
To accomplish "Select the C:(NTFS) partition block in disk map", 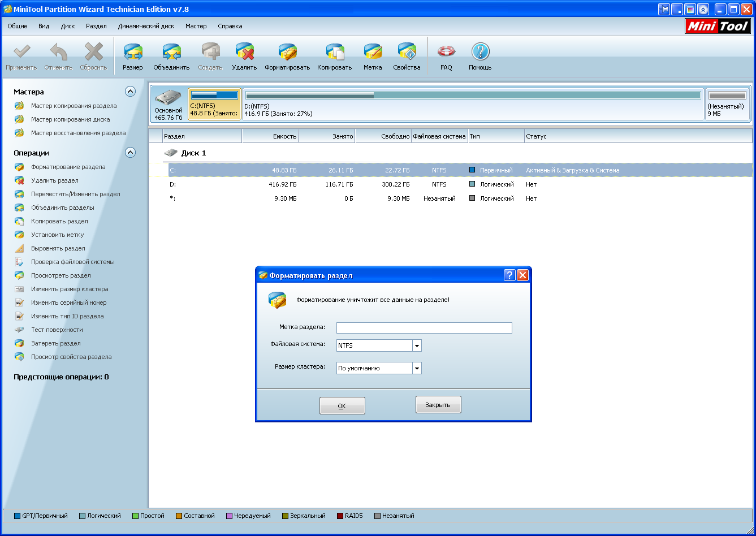I will (214, 105).
